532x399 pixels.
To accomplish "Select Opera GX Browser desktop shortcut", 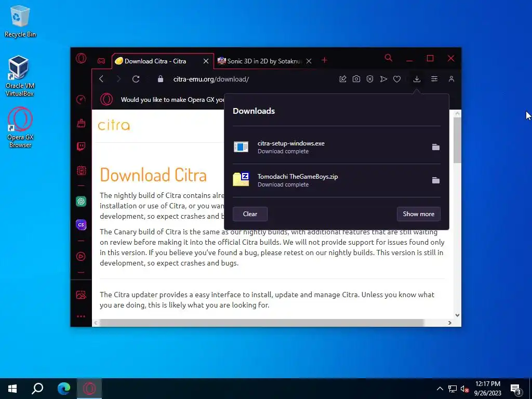I will click(20, 128).
